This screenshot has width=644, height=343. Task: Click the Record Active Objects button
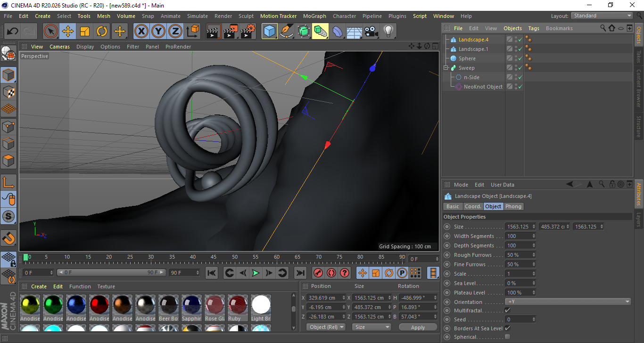(318, 273)
